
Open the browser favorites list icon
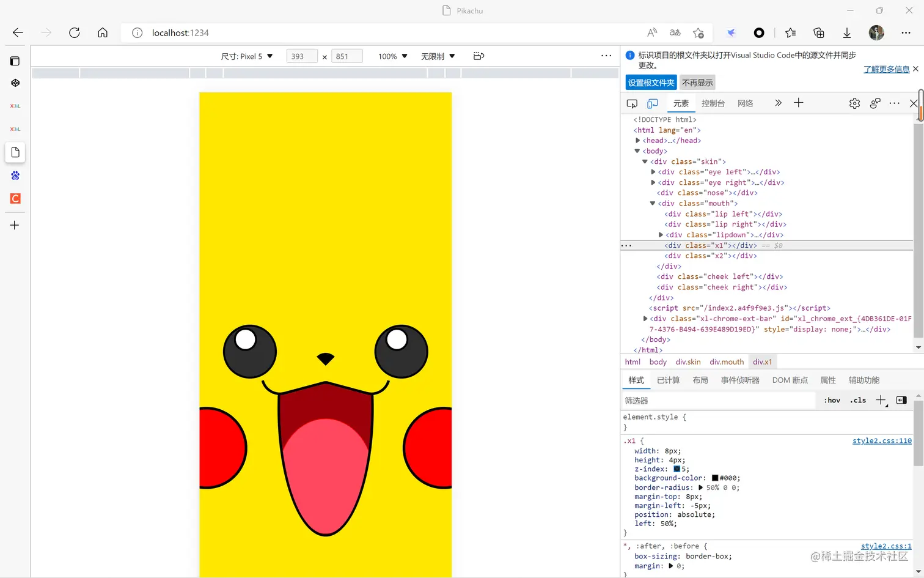tap(790, 33)
